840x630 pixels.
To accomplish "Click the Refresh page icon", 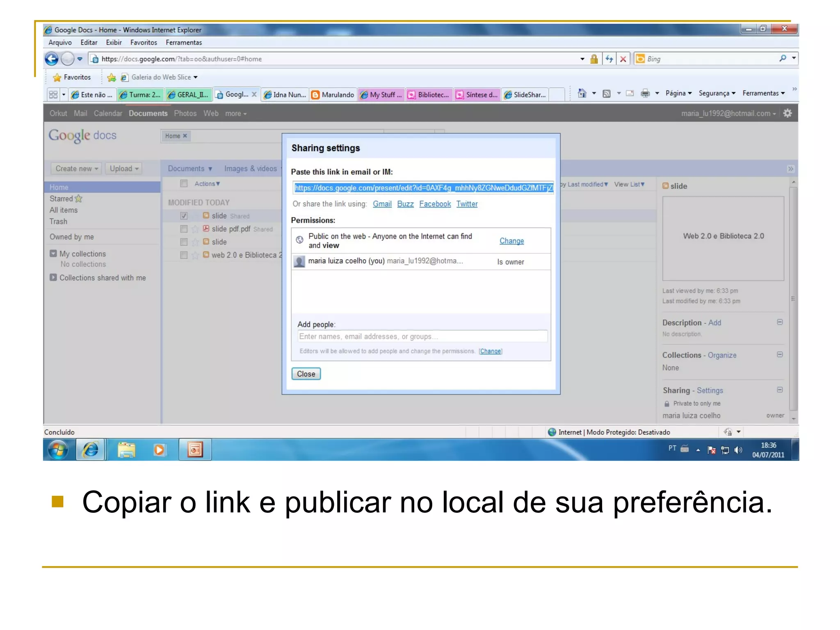I will pos(609,59).
